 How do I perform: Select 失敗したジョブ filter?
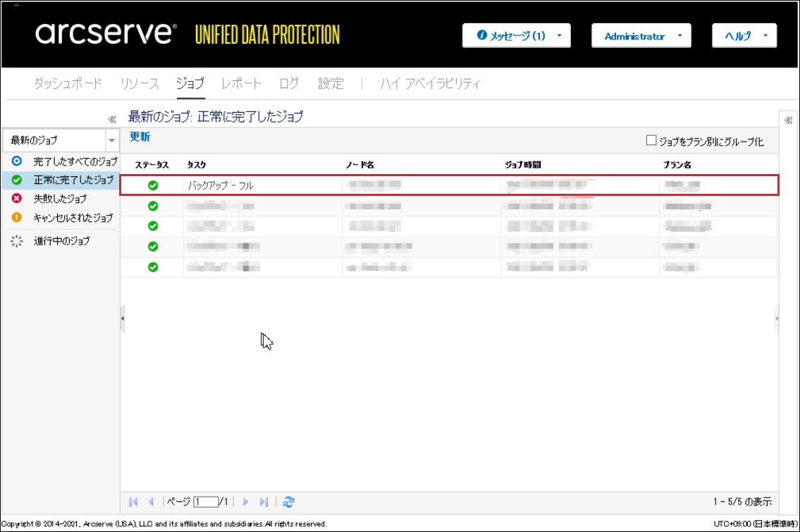[60, 199]
